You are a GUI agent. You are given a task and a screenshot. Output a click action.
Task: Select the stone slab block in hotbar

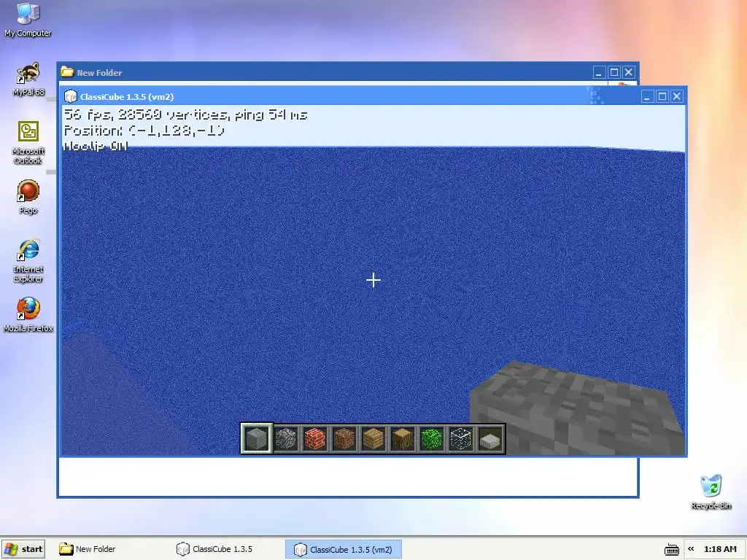489,438
